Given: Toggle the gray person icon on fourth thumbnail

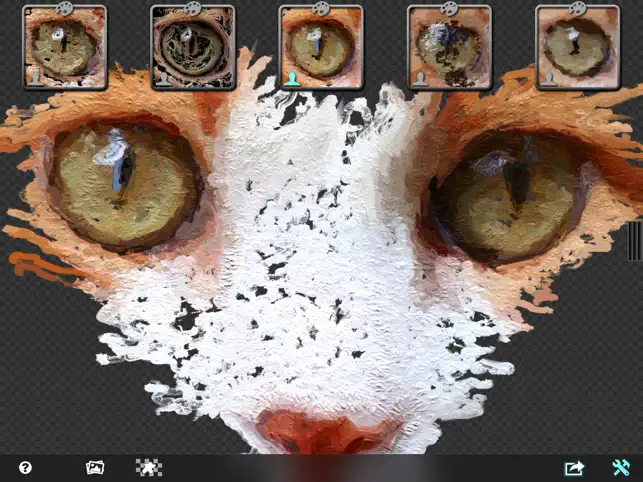Looking at the screenshot, I should point(420,79).
